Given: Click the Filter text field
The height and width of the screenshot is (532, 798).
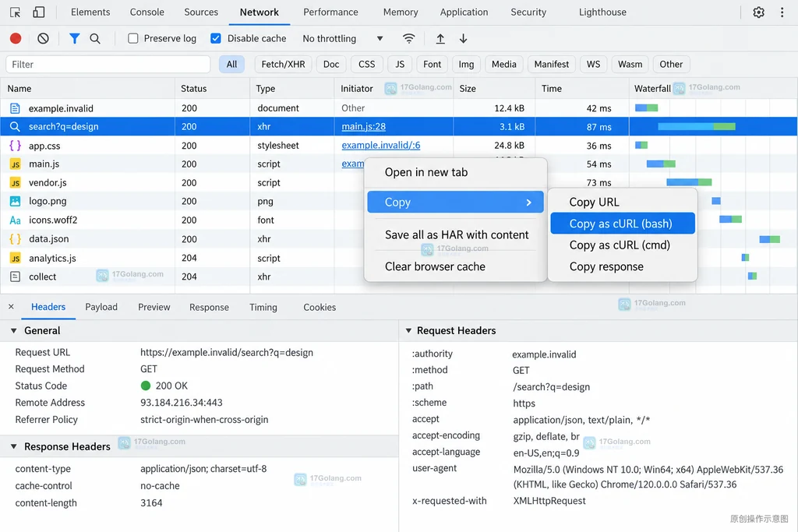Looking at the screenshot, I should point(108,64).
